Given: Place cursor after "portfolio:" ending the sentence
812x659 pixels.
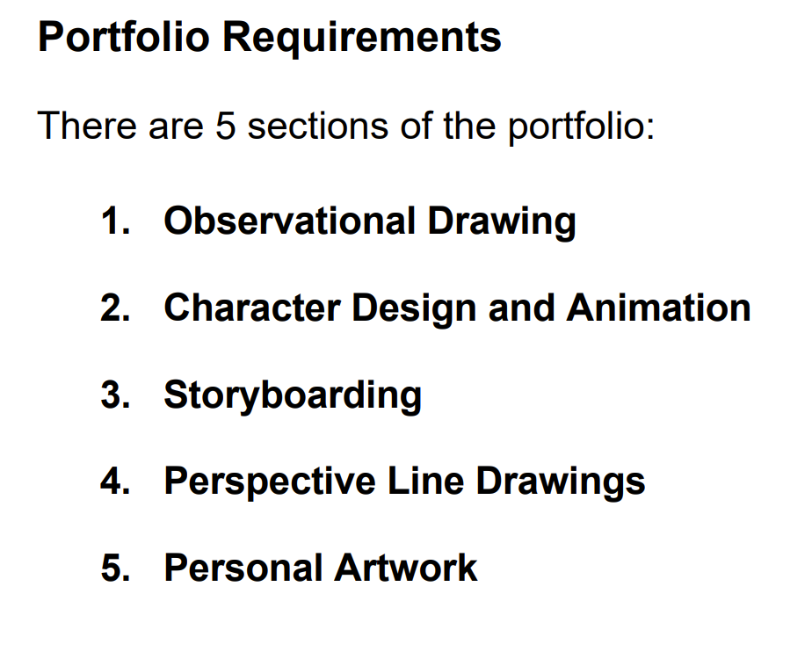Looking at the screenshot, I should pos(656,127).
